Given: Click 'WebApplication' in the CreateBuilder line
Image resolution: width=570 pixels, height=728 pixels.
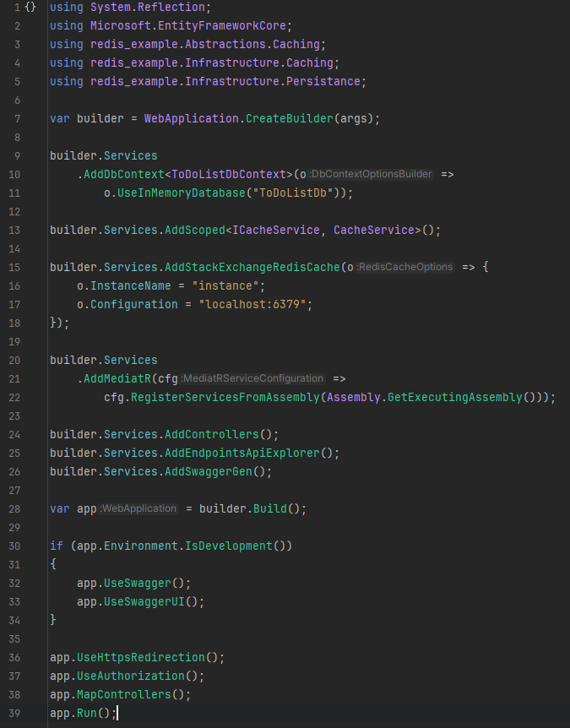Looking at the screenshot, I should [191, 118].
